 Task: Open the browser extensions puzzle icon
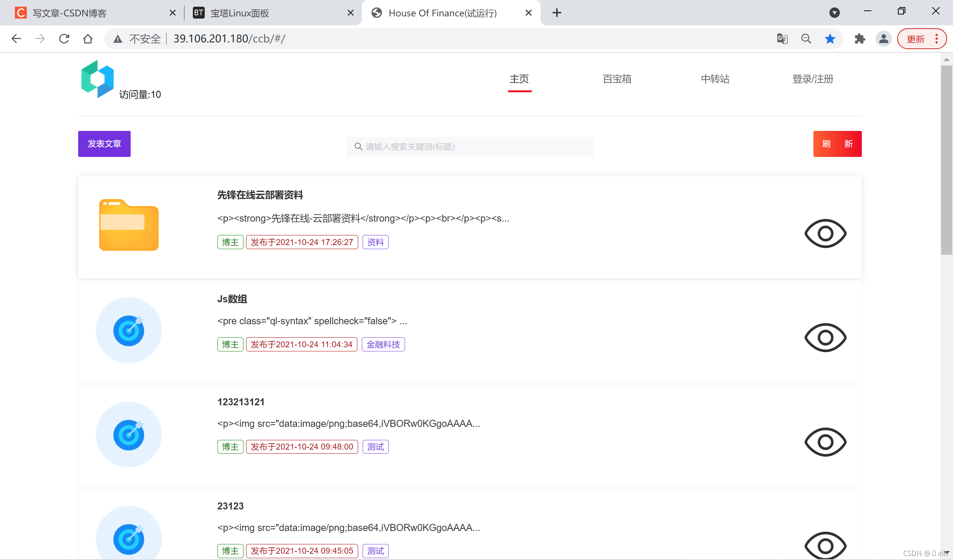pyautogui.click(x=860, y=39)
